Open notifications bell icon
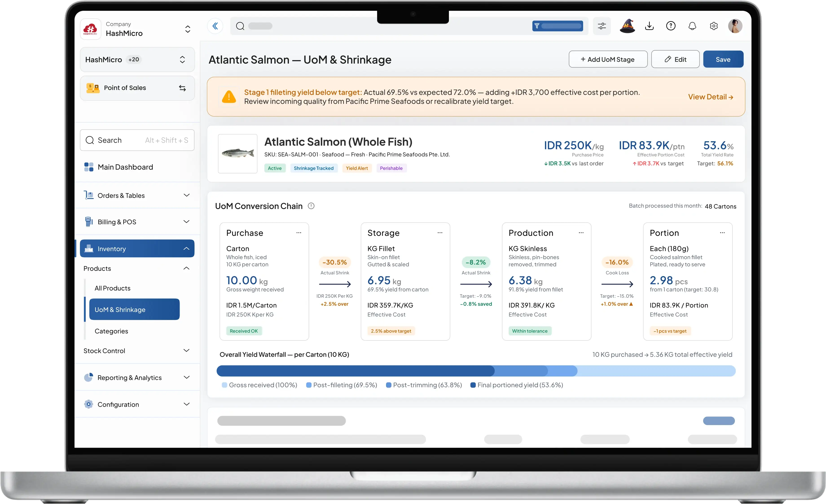Viewport: 826px width, 504px height. pyautogui.click(x=692, y=26)
